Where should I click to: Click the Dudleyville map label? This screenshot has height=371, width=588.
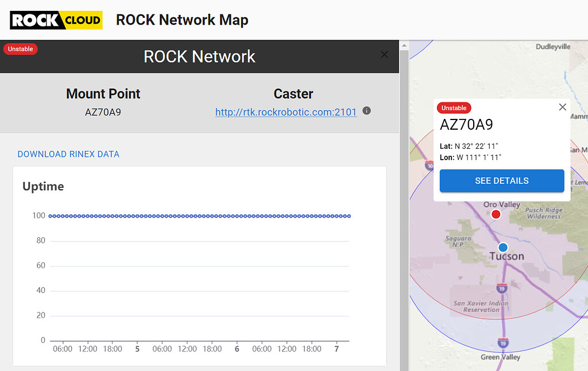553,47
